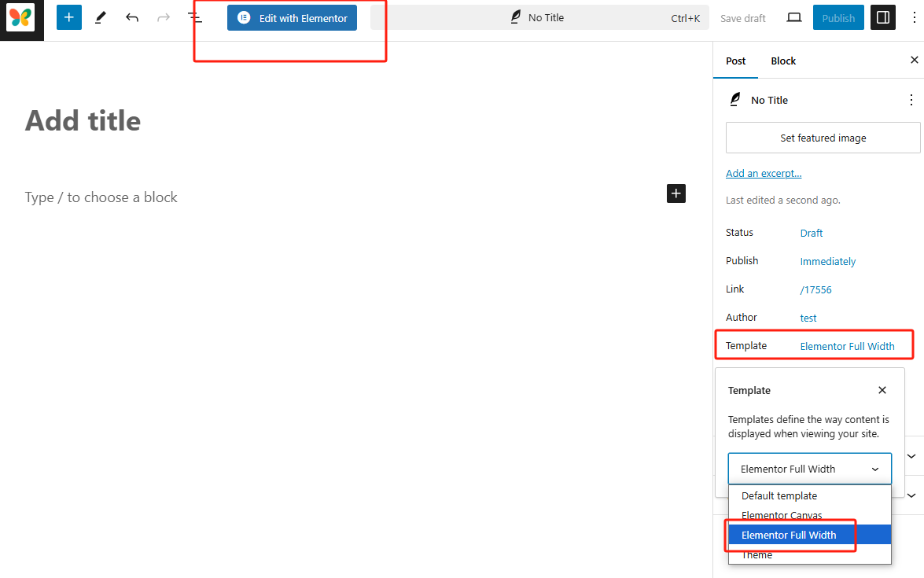The height and width of the screenshot is (578, 924).
Task: Switch to the Post tab
Action: [x=736, y=61]
